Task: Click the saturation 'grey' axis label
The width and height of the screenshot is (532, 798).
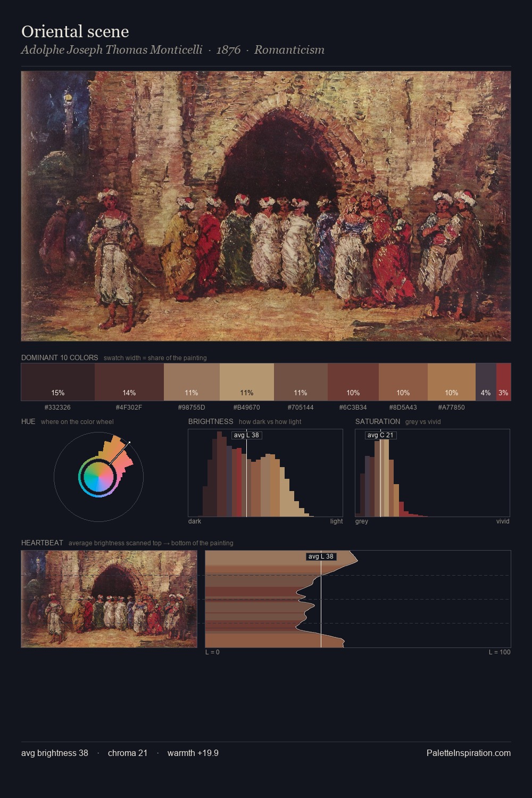Action: coord(362,521)
